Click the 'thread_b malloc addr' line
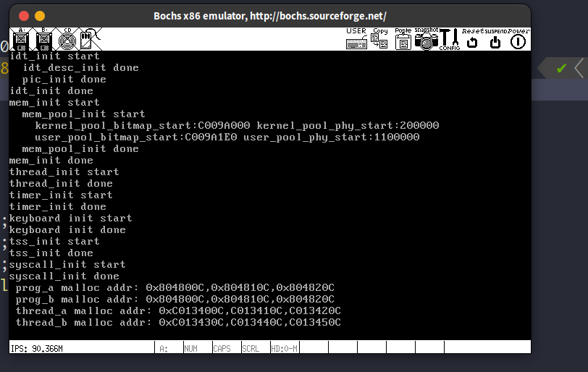The height and width of the screenshot is (372, 588). point(178,323)
